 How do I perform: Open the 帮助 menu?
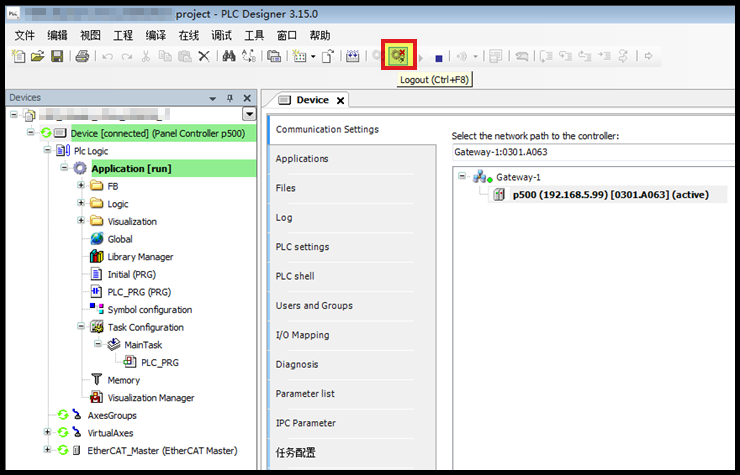pyautogui.click(x=320, y=35)
